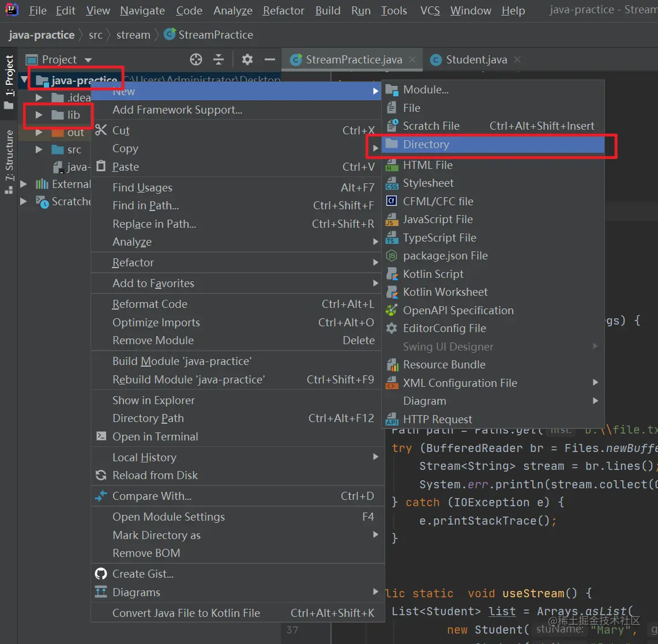The image size is (658, 644).
Task: Choose Rebuild Module 'java-practice'
Action: tap(236, 380)
